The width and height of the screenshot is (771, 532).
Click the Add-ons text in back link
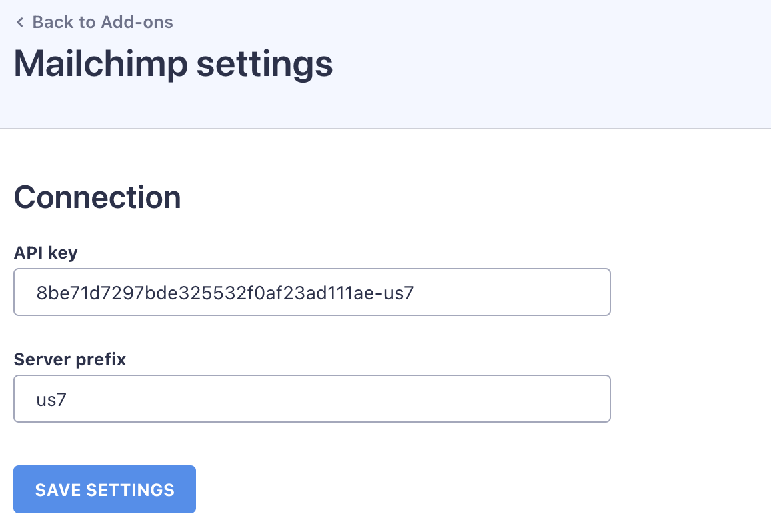click(x=137, y=22)
